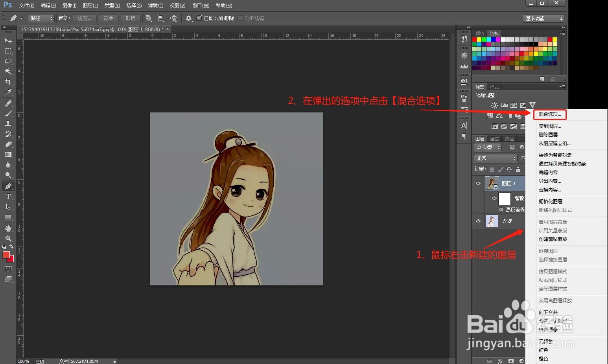Click the foreground color swatch
This screenshot has width=608, height=364.
click(6, 255)
